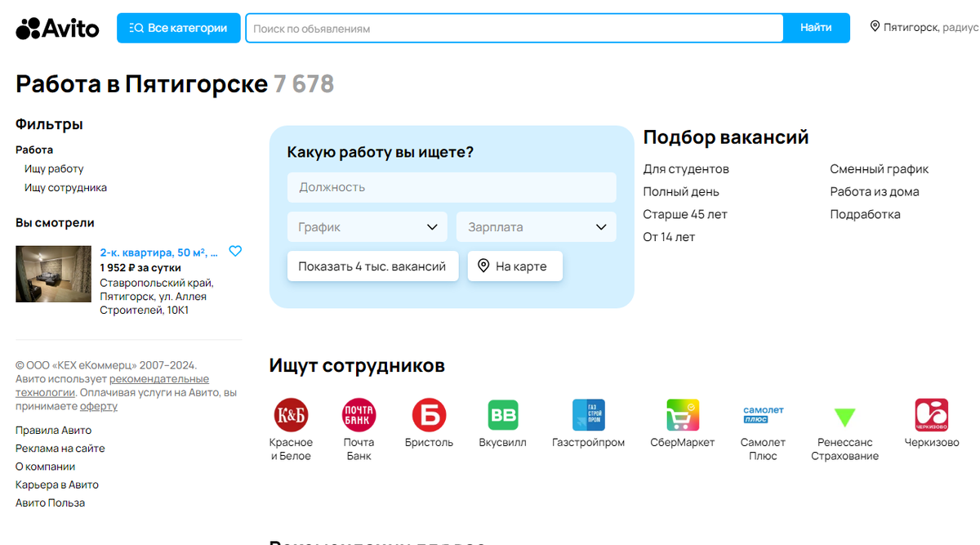Select the Работа filter category

tap(34, 150)
